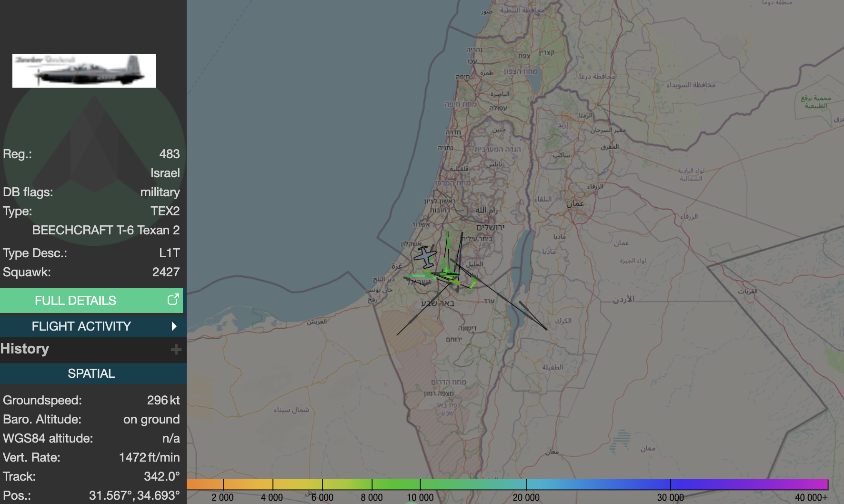Click the arrow icon next to Flight Activity
844x504 pixels.
174,326
